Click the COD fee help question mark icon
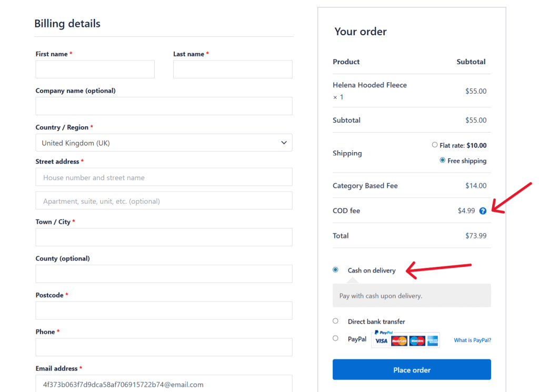 [x=483, y=210]
